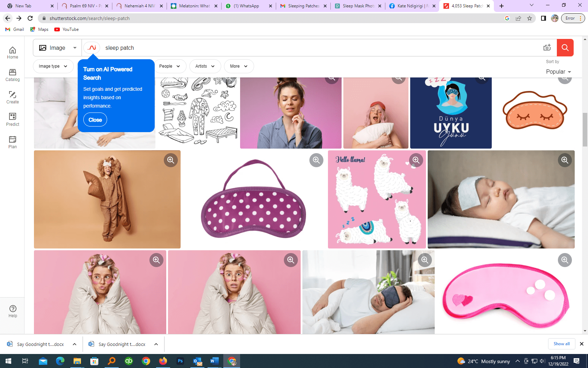Expand the Image search type dropdown
Image resolution: width=588 pixels, height=368 pixels.
click(x=58, y=48)
